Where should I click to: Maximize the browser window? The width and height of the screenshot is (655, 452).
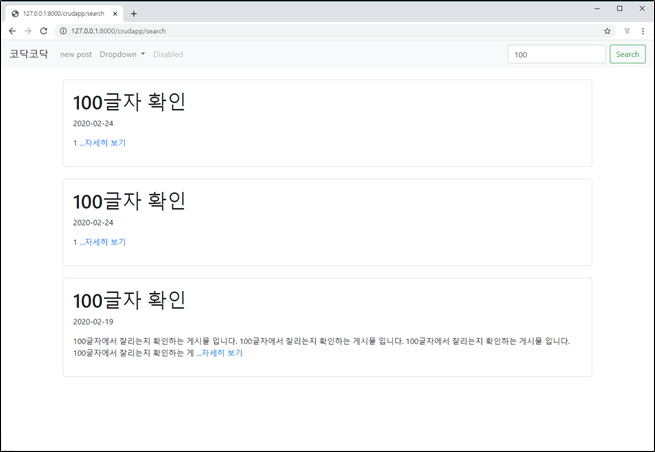[x=619, y=8]
